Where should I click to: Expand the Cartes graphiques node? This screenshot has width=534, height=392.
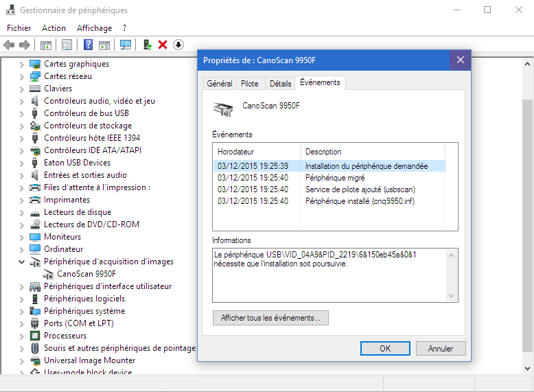pos(21,65)
